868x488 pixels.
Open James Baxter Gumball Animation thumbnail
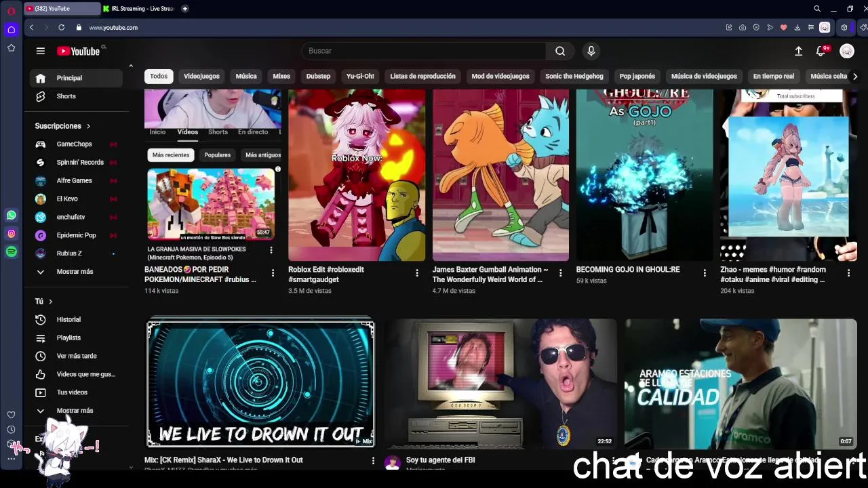click(x=500, y=175)
